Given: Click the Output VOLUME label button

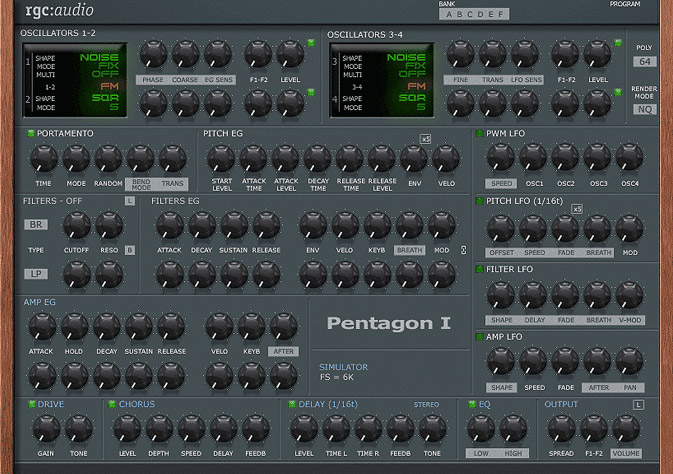Looking at the screenshot, I should (627, 453).
